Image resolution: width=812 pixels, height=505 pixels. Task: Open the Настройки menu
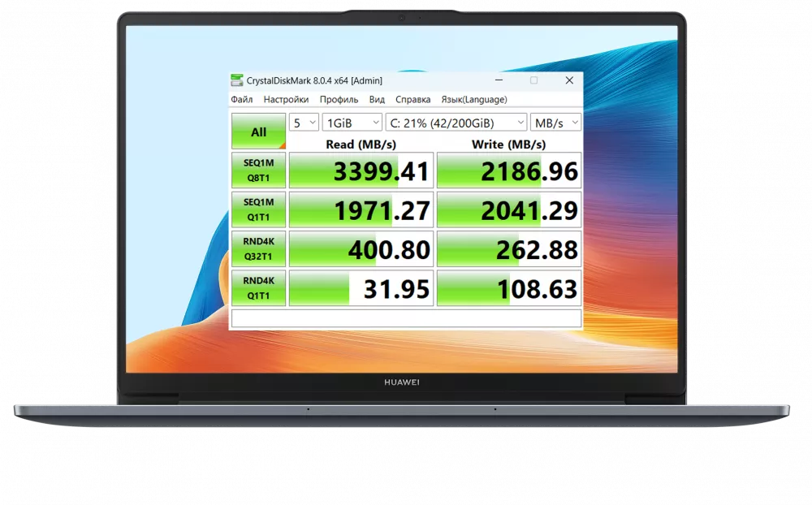[x=286, y=99]
